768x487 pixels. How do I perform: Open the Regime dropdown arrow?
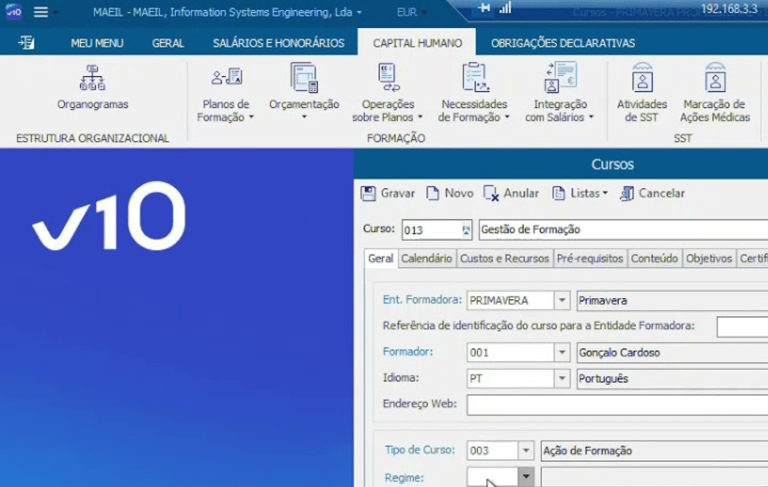pyautogui.click(x=526, y=476)
